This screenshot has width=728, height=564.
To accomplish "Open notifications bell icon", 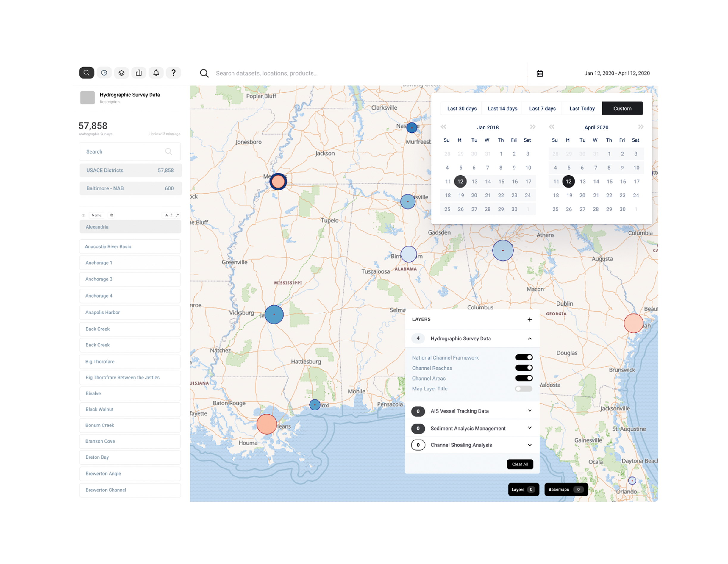I will pyautogui.click(x=156, y=73).
